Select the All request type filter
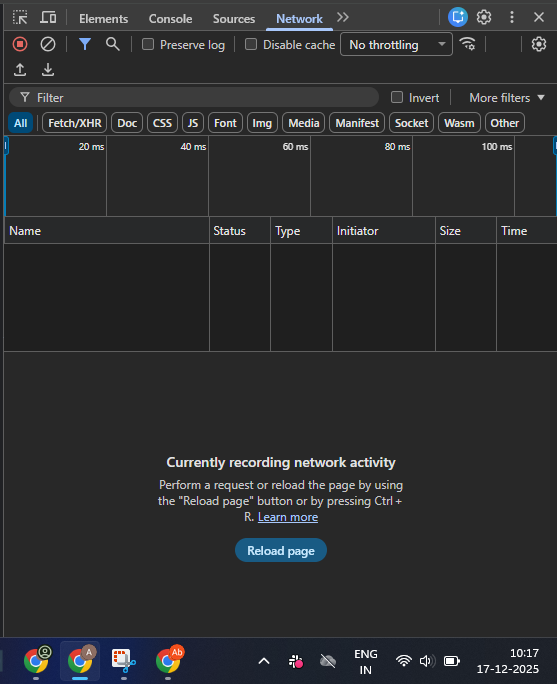The height and width of the screenshot is (684, 557). (21, 123)
